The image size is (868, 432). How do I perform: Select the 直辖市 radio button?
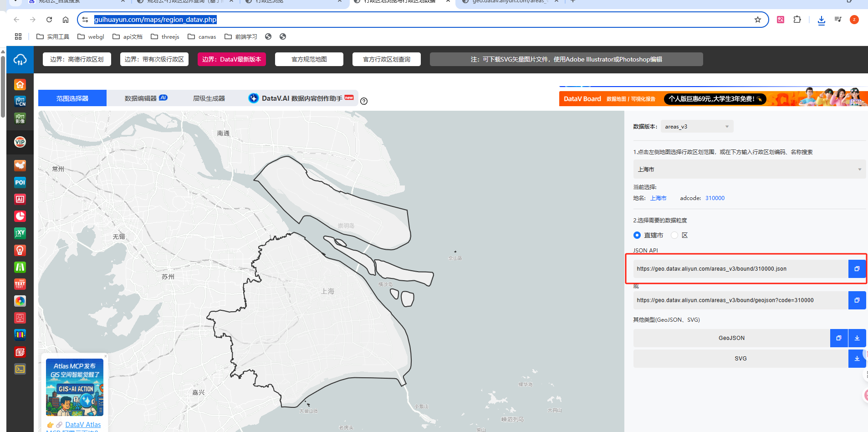tap(637, 235)
